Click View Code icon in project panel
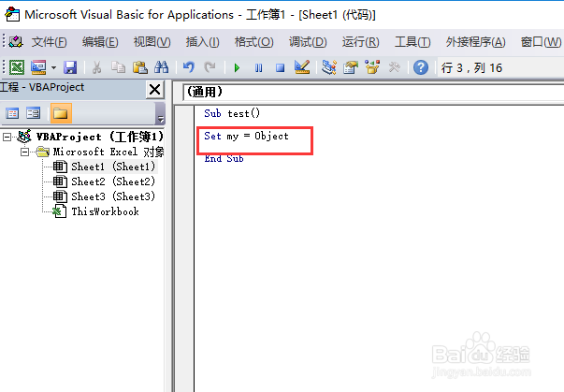The width and height of the screenshot is (564, 392). pos(12,113)
